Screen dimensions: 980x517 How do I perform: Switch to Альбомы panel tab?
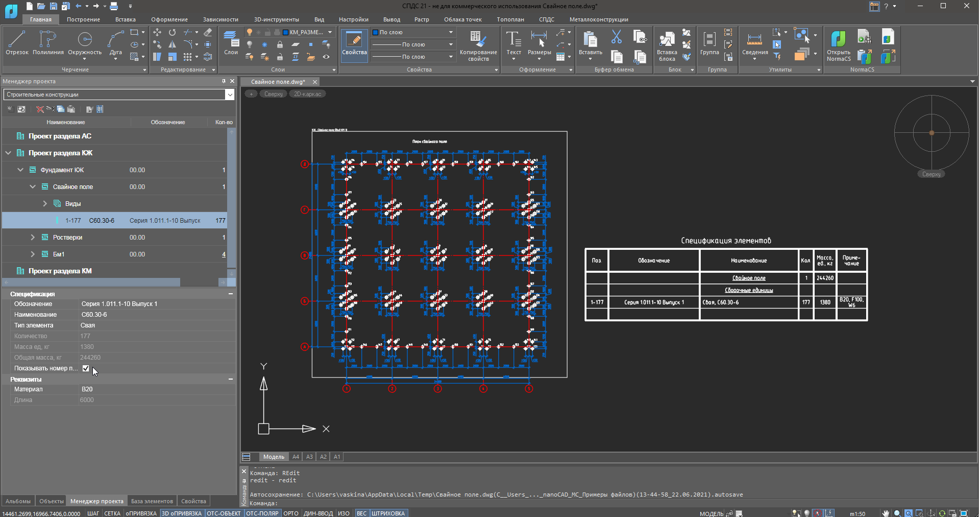(18, 501)
